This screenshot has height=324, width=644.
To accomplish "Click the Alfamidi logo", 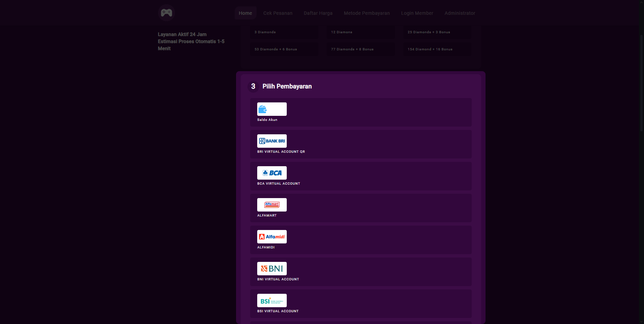I will 272,237.
